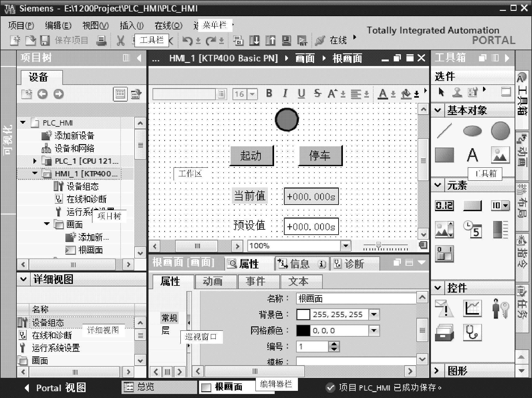Collapse the 元素 section
532x398 pixels.
click(x=438, y=185)
